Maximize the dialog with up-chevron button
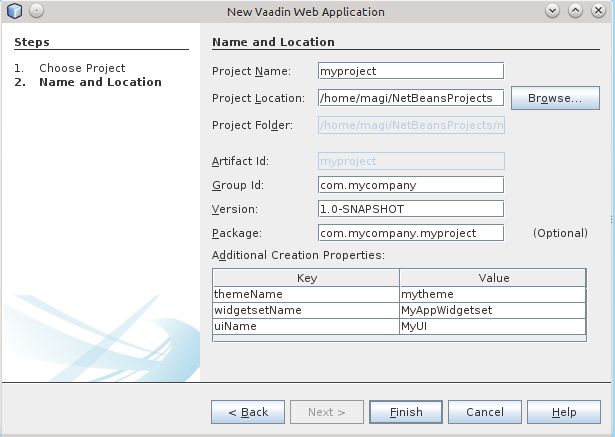615x437 pixels. (575, 11)
